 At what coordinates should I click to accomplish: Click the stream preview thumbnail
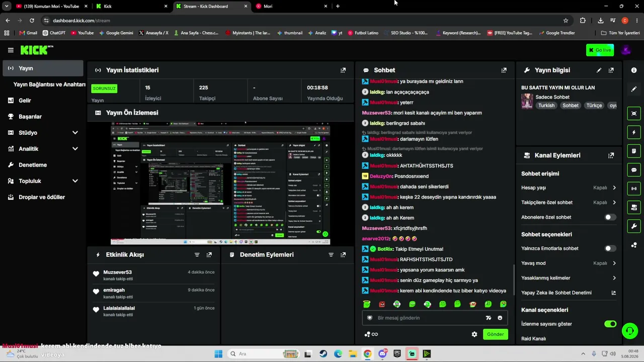coord(220,183)
